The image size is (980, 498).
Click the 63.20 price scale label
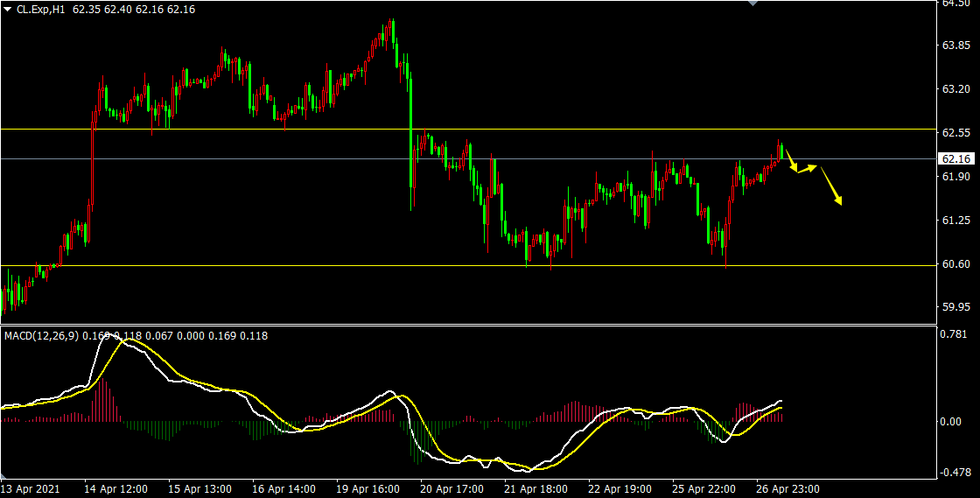(x=954, y=89)
